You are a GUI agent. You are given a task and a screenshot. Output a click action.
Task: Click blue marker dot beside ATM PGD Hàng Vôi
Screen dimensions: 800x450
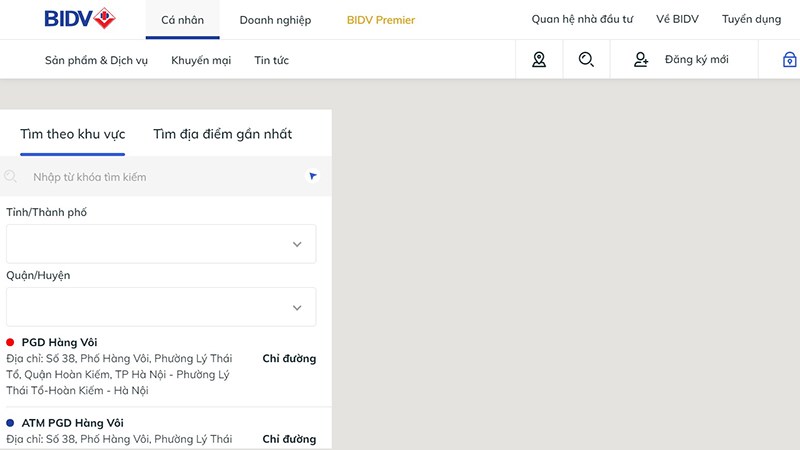point(10,422)
